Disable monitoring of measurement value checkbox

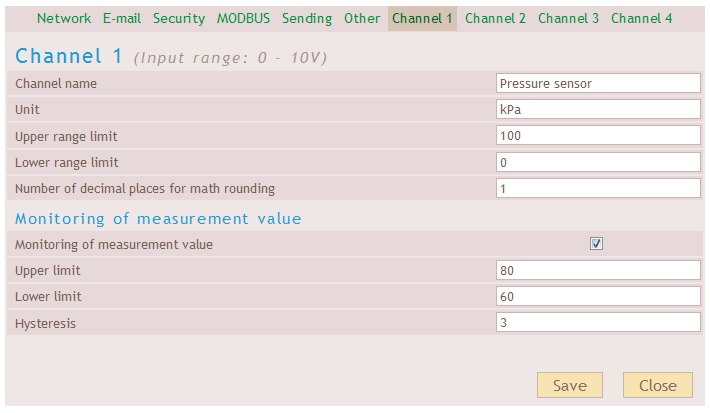597,244
